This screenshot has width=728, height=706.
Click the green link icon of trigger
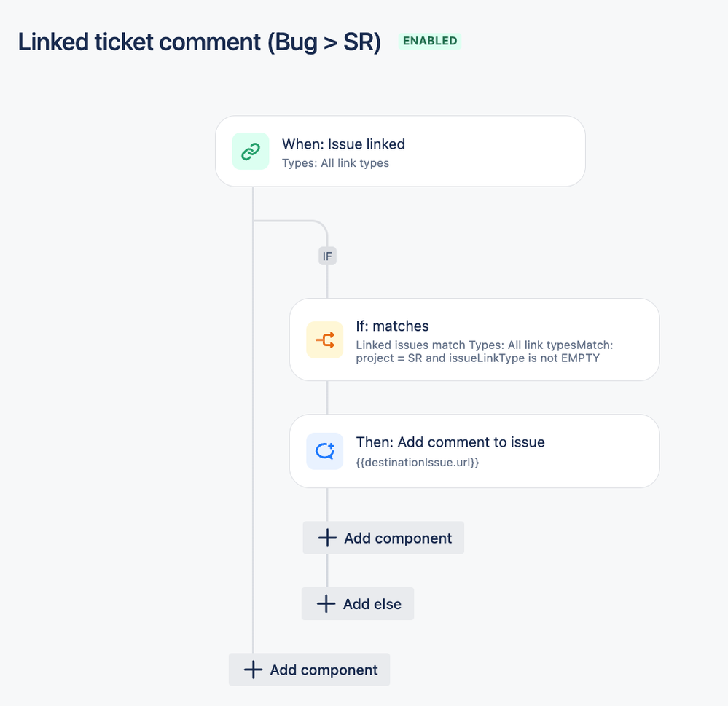click(251, 152)
